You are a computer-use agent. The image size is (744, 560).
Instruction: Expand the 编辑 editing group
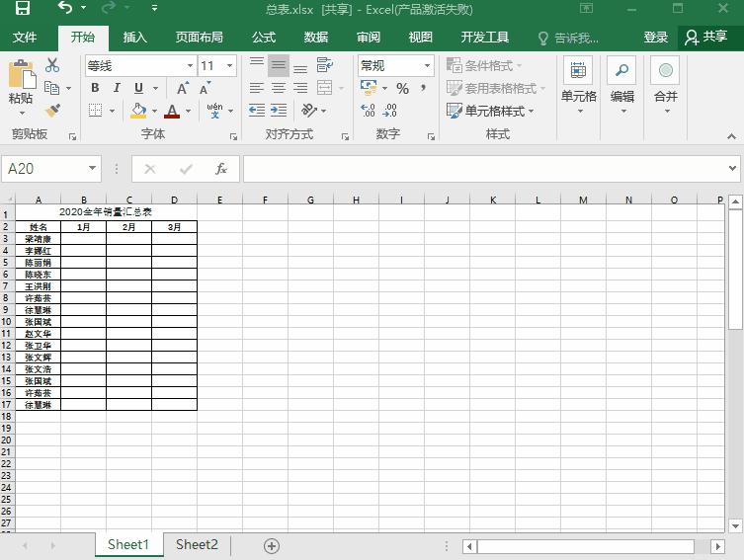[622, 86]
